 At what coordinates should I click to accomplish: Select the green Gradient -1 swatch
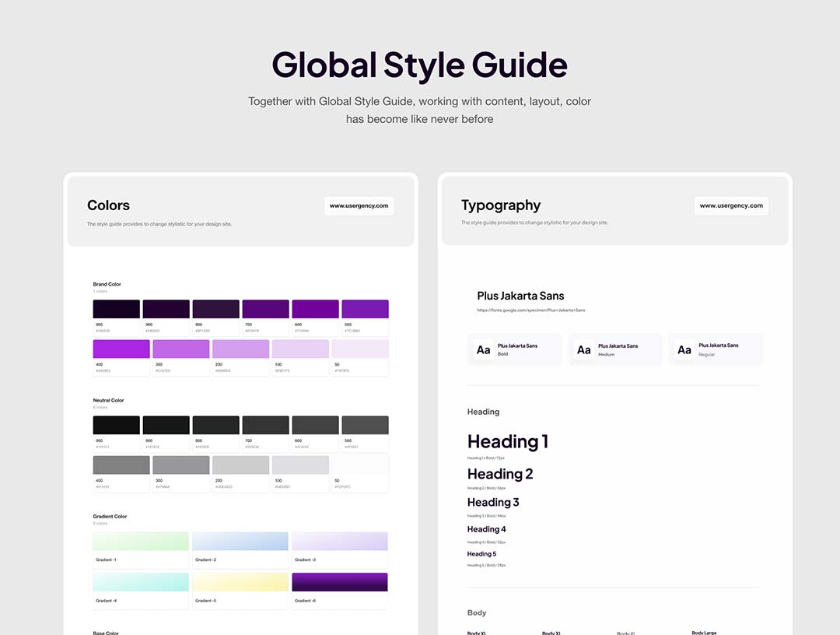pos(141,542)
